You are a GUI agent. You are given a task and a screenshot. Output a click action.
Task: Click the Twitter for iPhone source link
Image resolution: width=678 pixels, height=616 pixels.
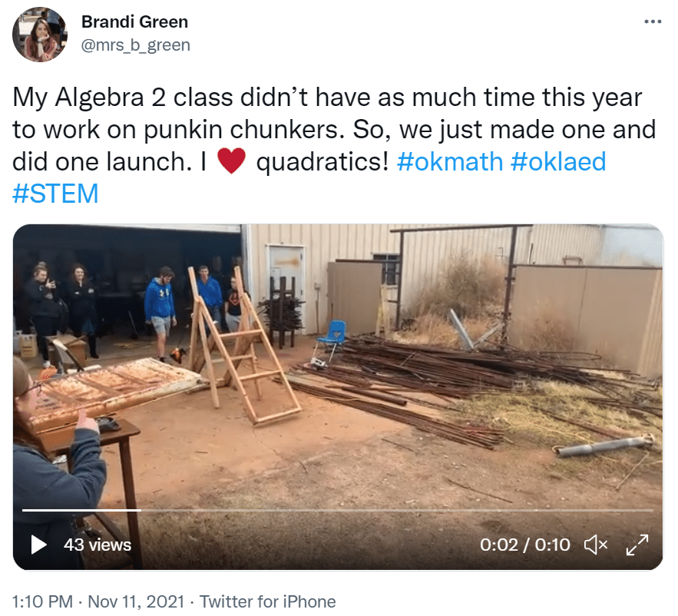pyautogui.click(x=267, y=601)
